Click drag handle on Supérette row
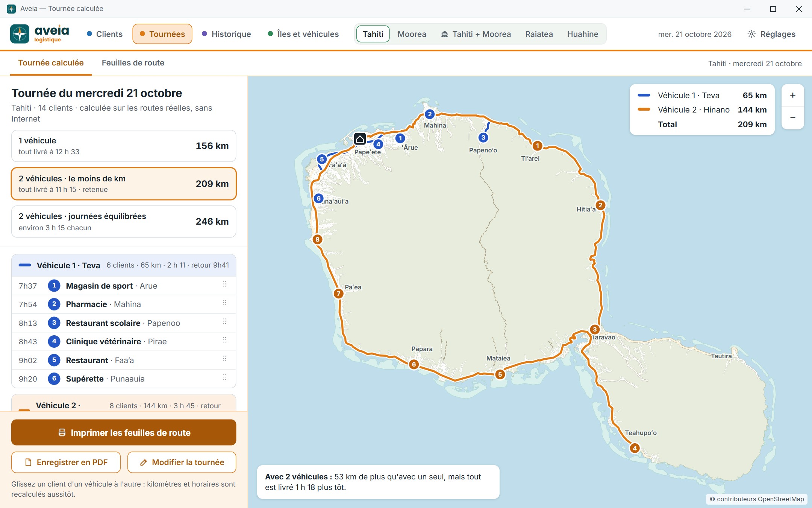Image resolution: width=812 pixels, height=508 pixels. pyautogui.click(x=224, y=377)
